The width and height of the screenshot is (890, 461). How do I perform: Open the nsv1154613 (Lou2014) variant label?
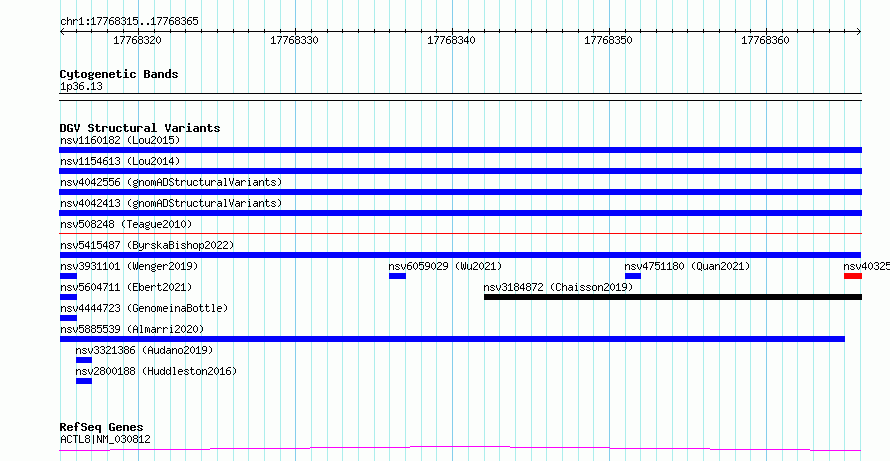point(120,161)
